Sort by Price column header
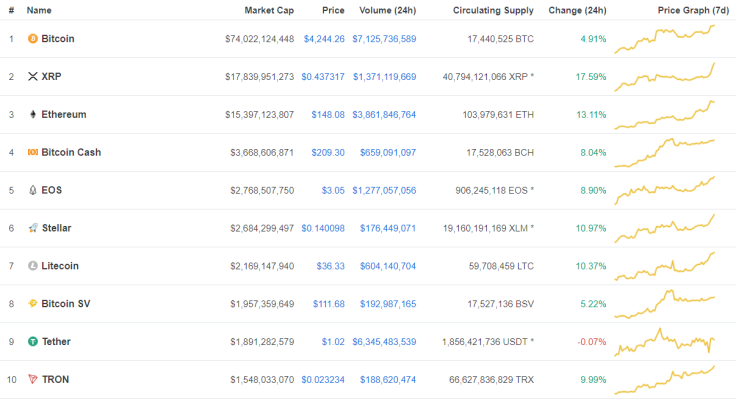Image resolution: width=736 pixels, height=400 pixels. [x=333, y=10]
